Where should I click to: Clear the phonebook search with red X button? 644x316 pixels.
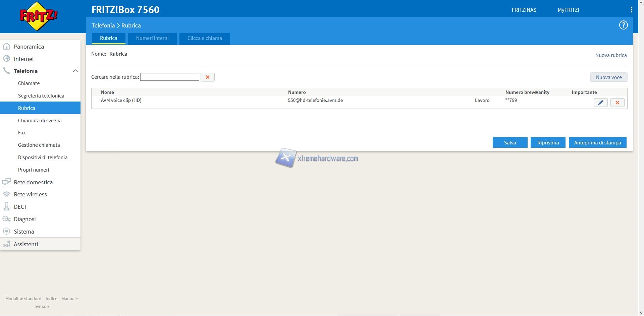(x=207, y=77)
